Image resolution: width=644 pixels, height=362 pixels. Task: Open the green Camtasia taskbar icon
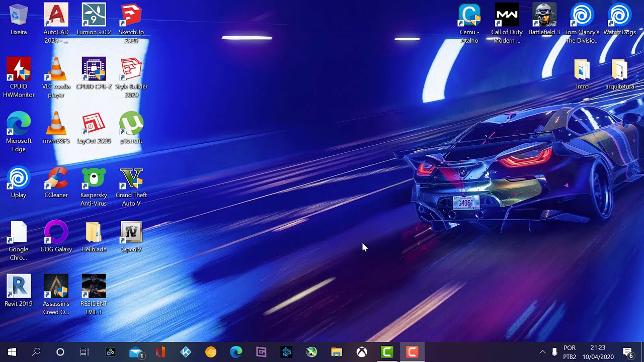click(387, 352)
